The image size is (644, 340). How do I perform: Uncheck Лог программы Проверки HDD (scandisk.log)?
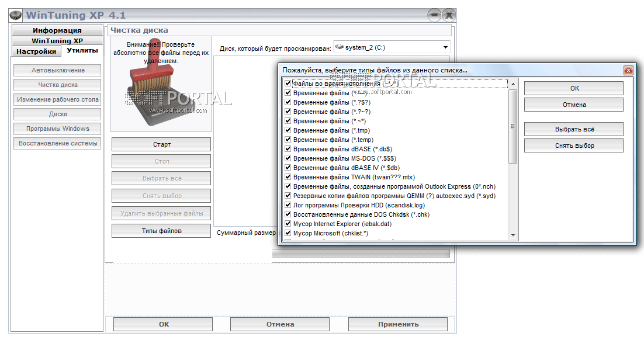tap(288, 205)
